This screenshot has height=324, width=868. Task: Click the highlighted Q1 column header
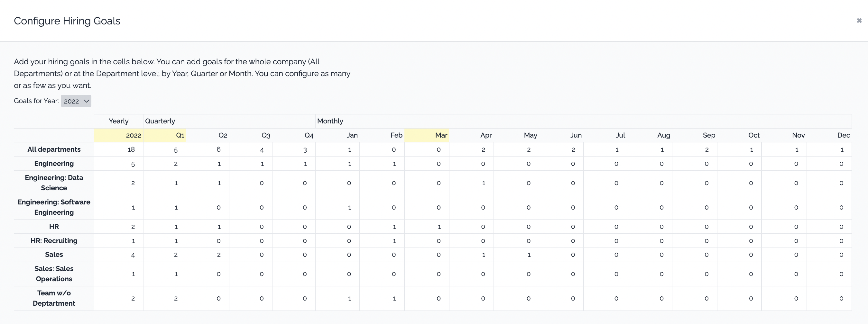pyautogui.click(x=165, y=135)
